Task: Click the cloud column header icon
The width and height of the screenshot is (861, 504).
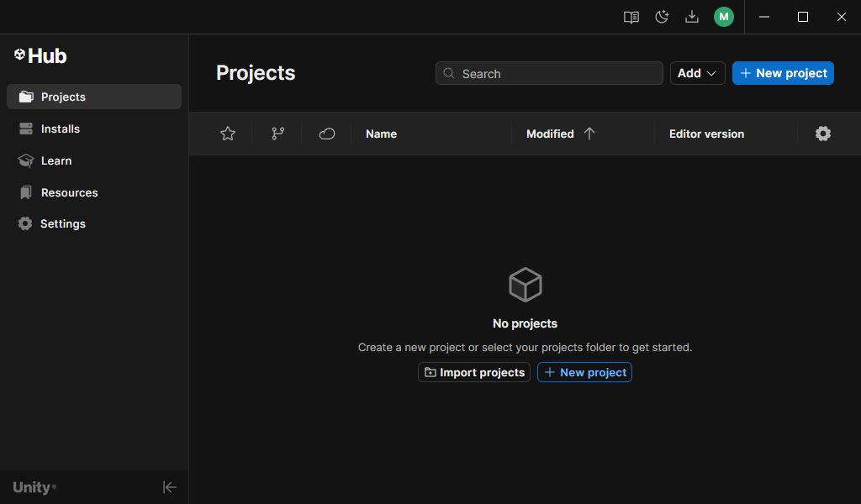Action: (x=327, y=134)
